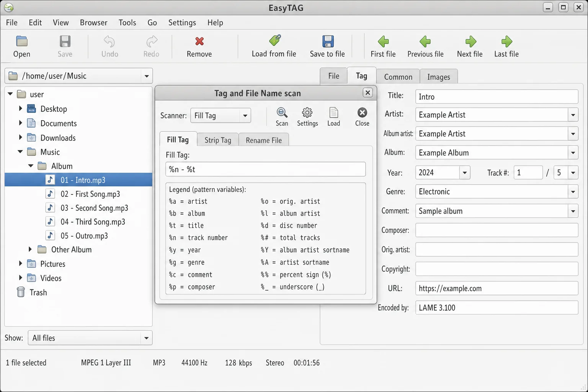Image resolution: width=588 pixels, height=392 pixels.
Task: Click the Videos folder icon in tree
Action: (31, 278)
